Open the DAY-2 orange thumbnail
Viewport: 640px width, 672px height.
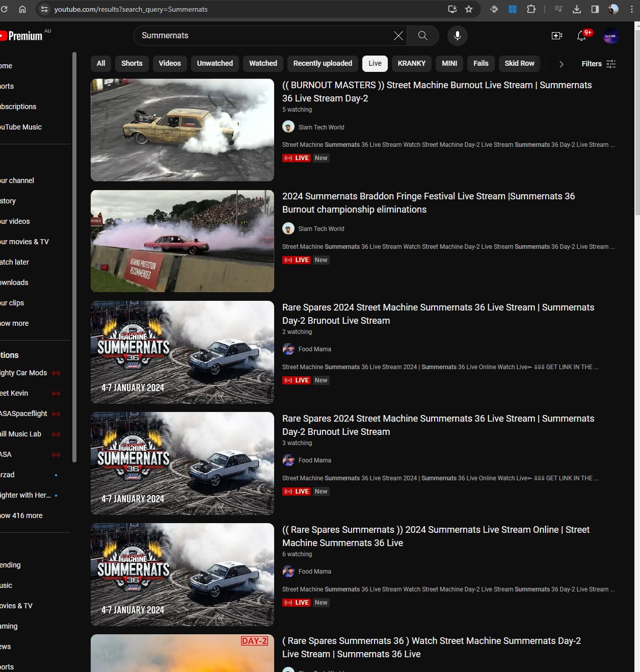pyautogui.click(x=182, y=653)
